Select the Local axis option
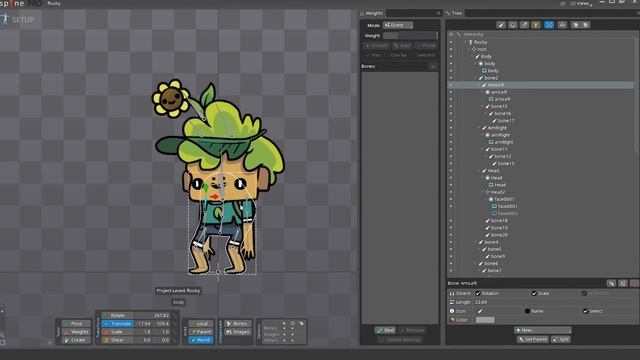This screenshot has width=640, height=360. pos(201,324)
